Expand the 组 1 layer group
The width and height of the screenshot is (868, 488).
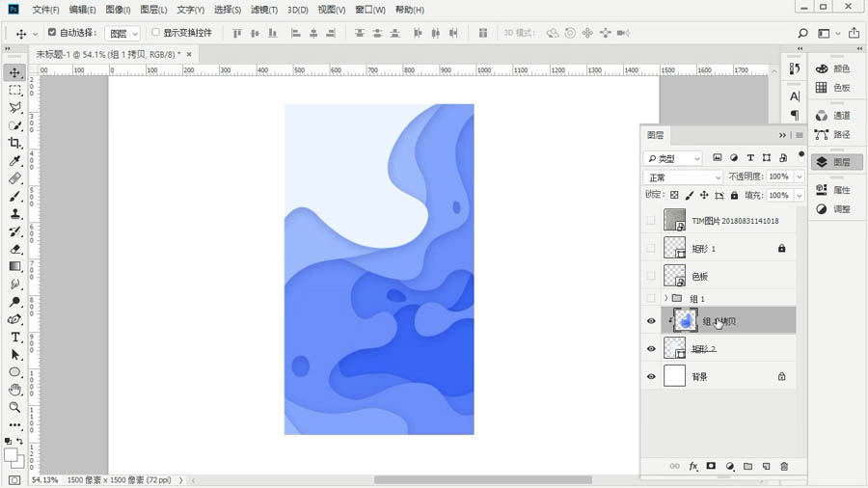[x=665, y=299]
